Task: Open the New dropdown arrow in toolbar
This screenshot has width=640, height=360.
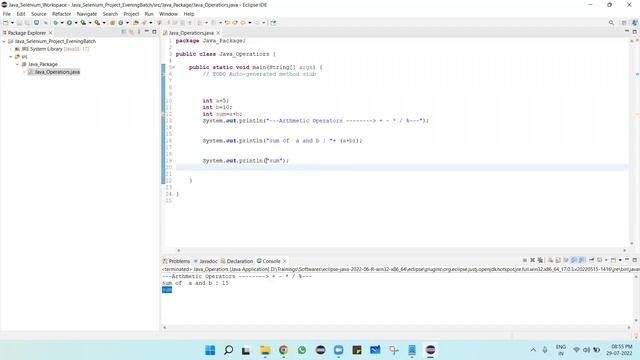Action: 12,23
